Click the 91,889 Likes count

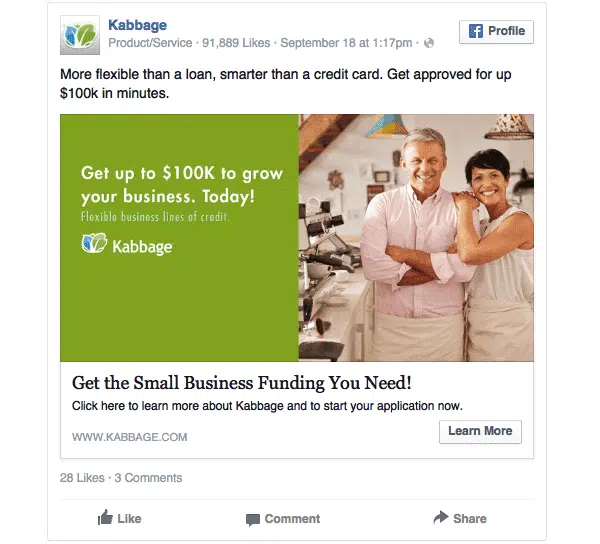[236, 43]
